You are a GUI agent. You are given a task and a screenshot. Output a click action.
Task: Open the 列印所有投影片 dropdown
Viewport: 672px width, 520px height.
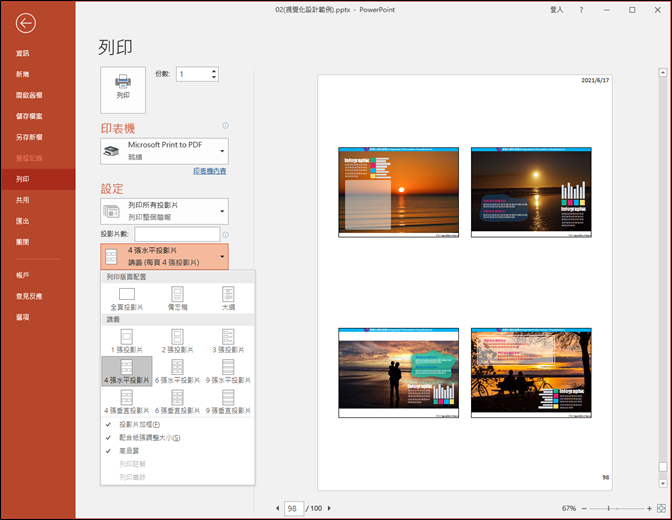tap(165, 211)
